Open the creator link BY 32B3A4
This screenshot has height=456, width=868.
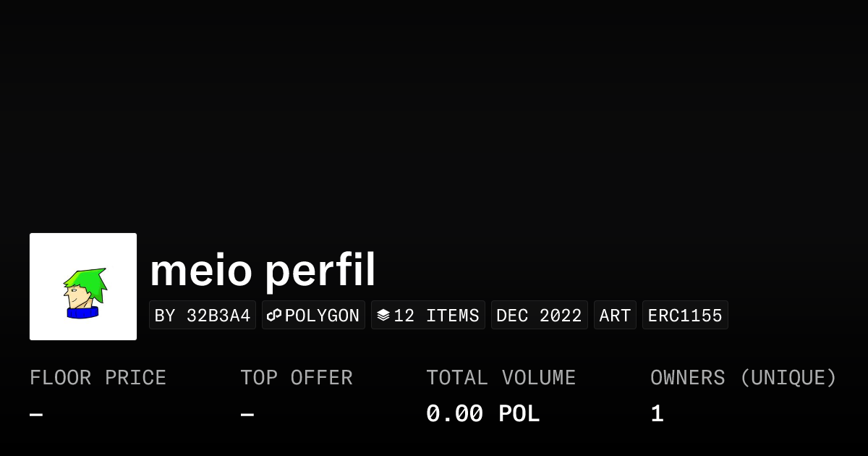pos(202,315)
